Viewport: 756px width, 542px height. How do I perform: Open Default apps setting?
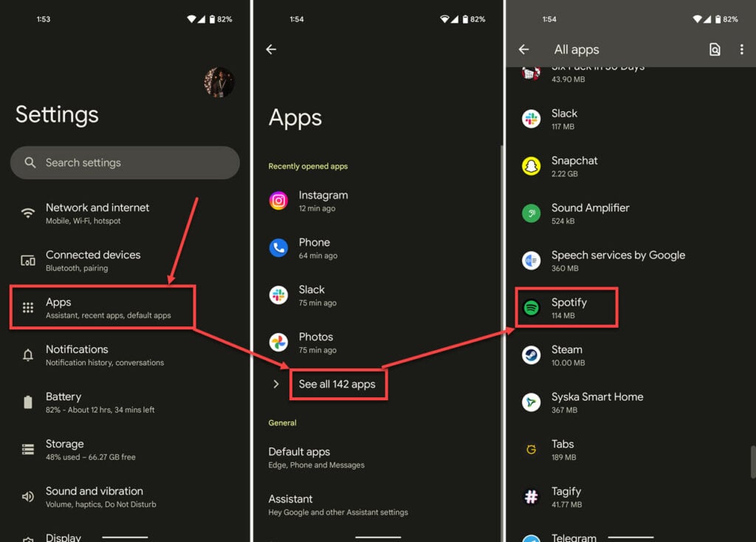(x=377, y=457)
